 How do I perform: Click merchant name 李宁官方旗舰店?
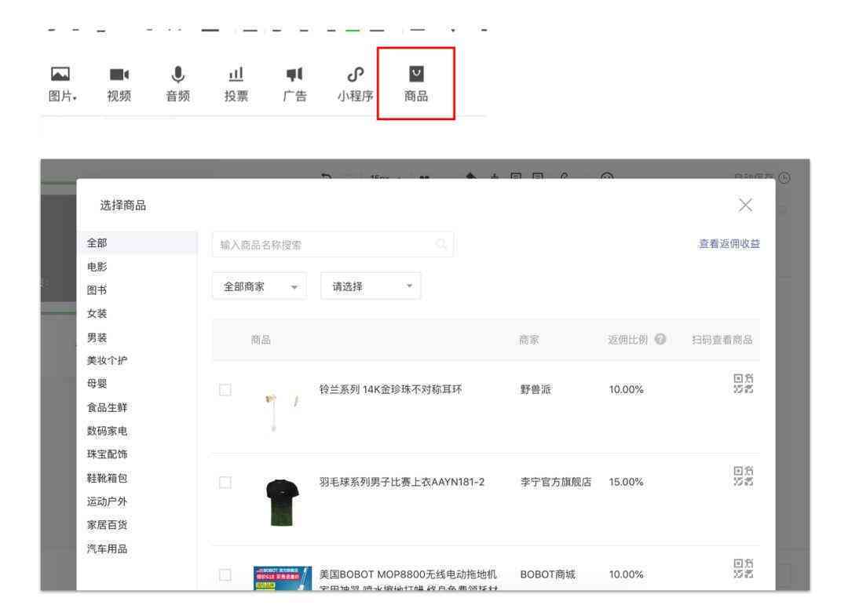pos(555,482)
